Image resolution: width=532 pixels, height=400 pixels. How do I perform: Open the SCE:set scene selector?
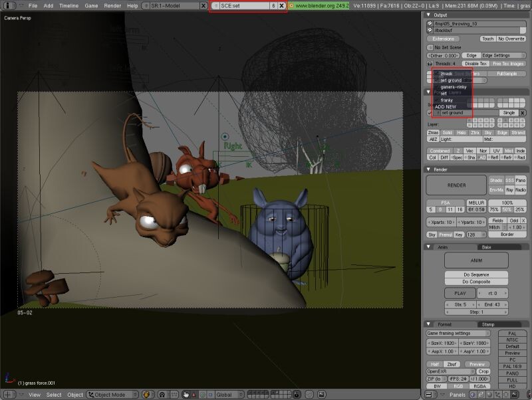click(x=215, y=6)
